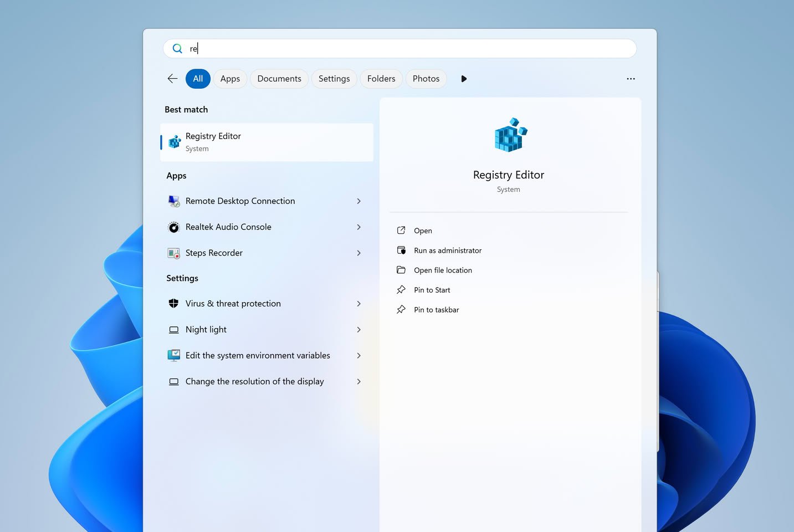Choose Open file location
Screen dimensions: 794x532
point(443,270)
